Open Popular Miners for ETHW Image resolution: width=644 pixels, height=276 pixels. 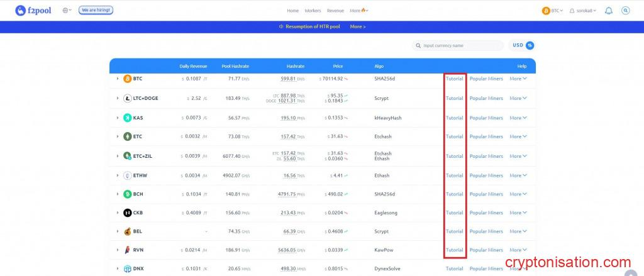click(x=486, y=175)
